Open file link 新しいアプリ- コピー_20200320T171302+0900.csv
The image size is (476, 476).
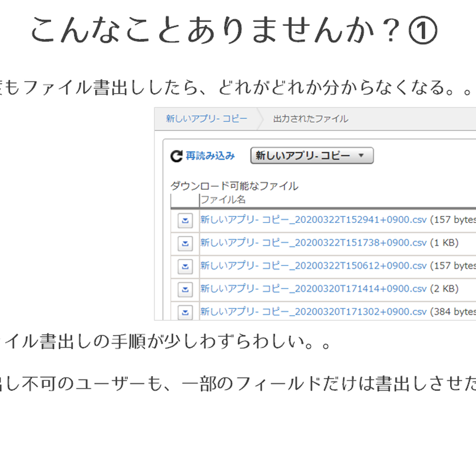(x=314, y=311)
